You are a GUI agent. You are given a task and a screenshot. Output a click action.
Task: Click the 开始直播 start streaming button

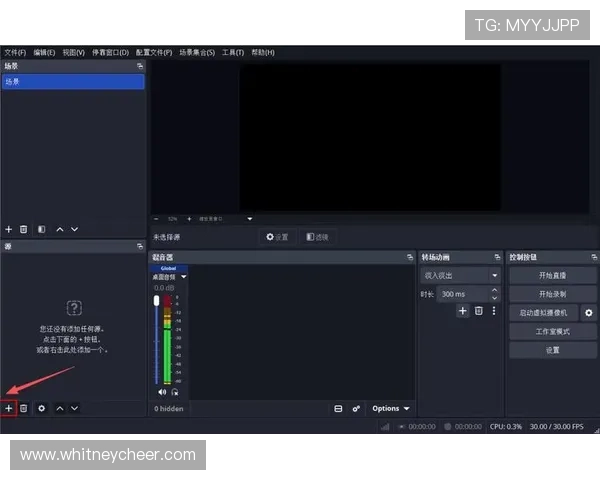[x=552, y=275]
